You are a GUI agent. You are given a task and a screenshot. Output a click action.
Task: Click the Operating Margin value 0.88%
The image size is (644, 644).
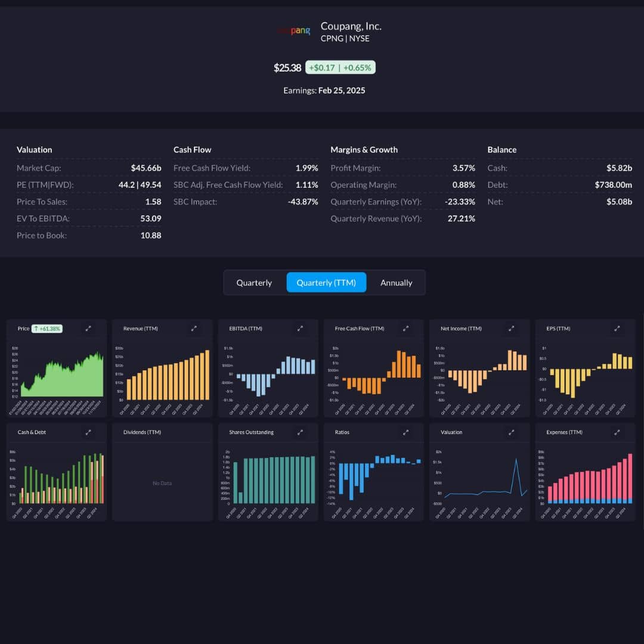pyautogui.click(x=464, y=185)
